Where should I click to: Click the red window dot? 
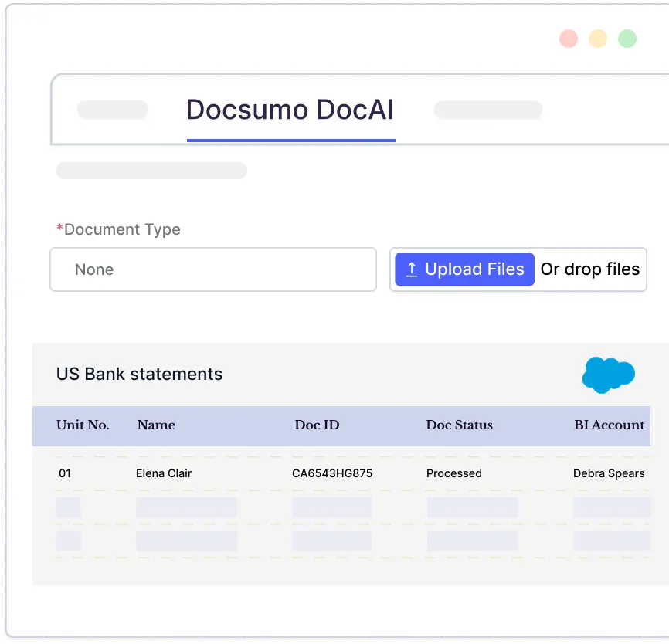[569, 39]
